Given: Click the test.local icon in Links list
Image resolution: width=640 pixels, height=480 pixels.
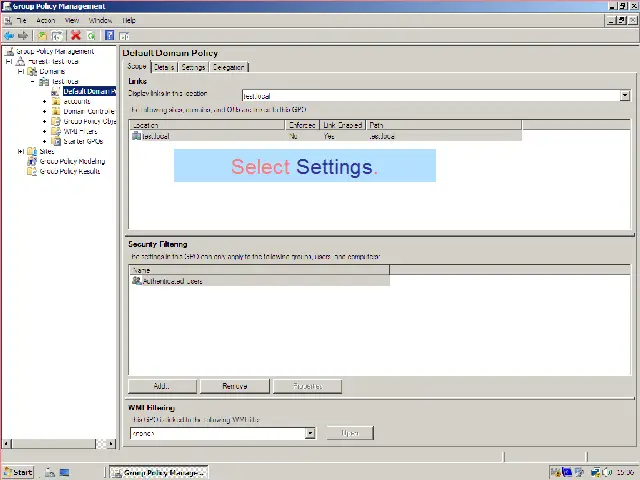Looking at the screenshot, I should click(136, 136).
